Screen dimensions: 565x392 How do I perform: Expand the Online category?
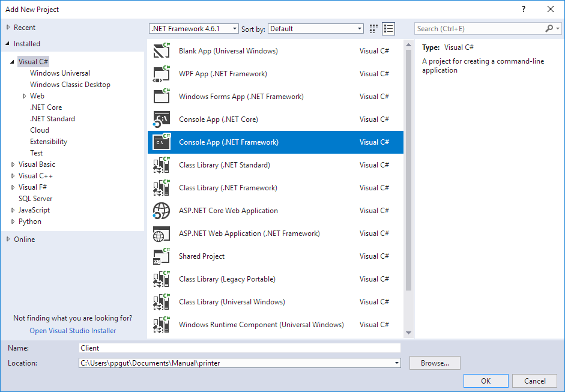point(8,240)
